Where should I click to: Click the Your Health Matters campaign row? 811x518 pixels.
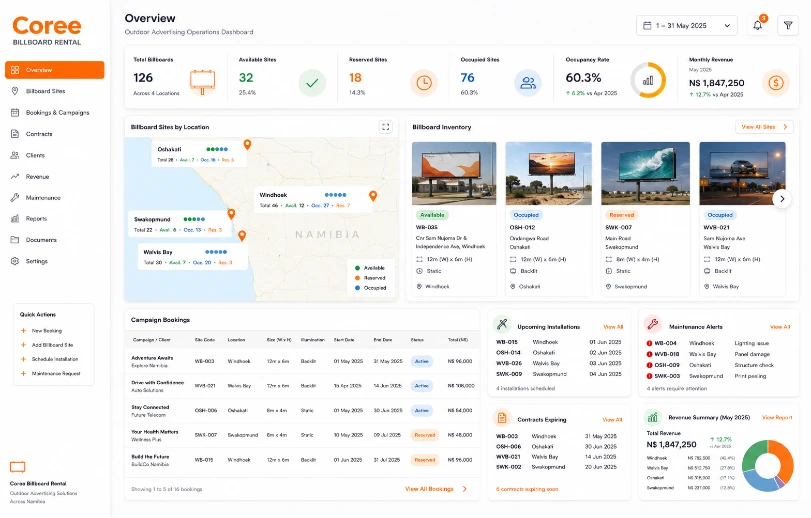tap(302, 435)
